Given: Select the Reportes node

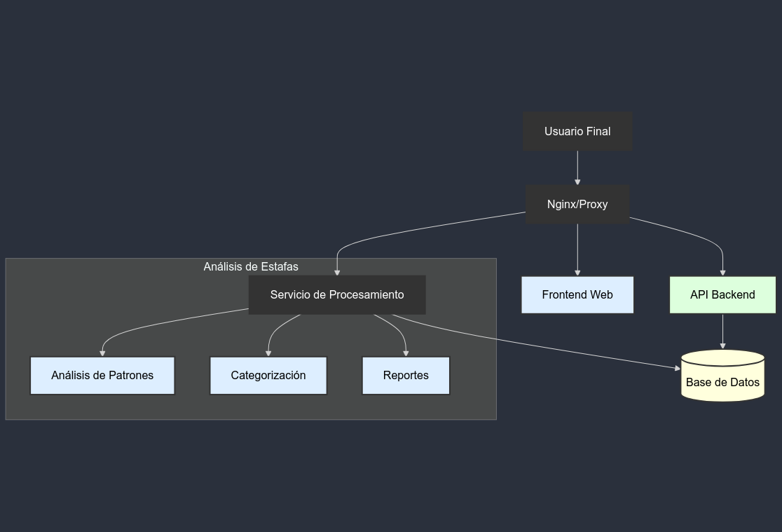Looking at the screenshot, I should [406, 376].
